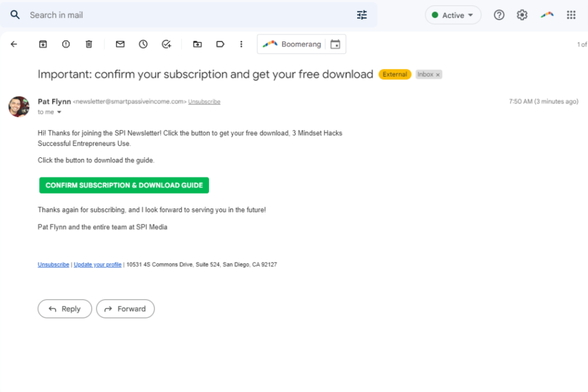Click the External label badge
This screenshot has height=392, width=588.
tap(395, 74)
